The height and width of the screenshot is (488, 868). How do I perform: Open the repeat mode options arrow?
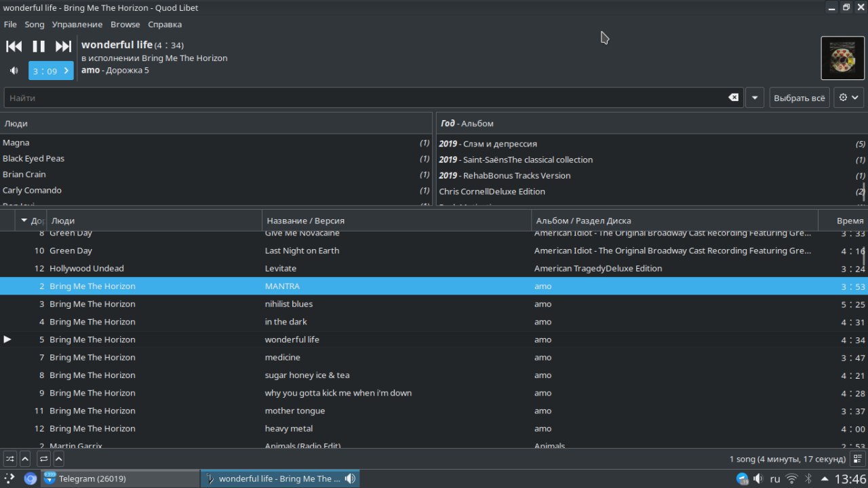click(x=59, y=459)
